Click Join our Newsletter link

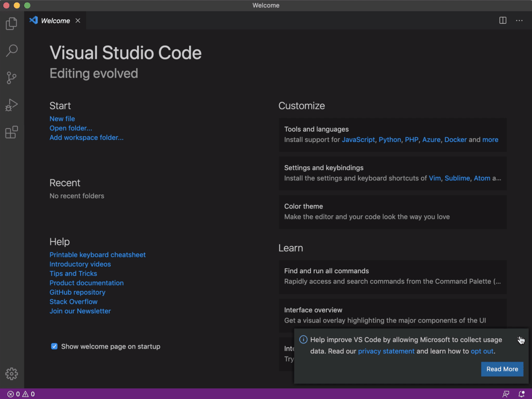click(x=80, y=311)
